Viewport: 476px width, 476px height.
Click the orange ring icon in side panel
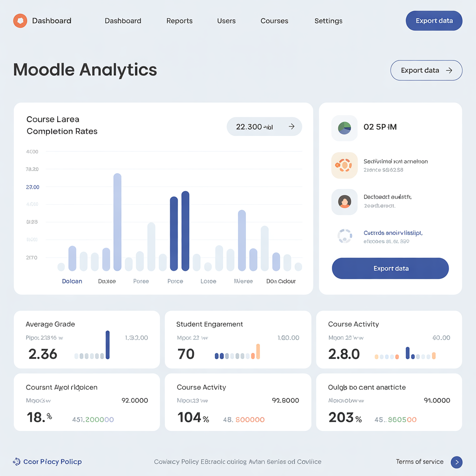click(x=344, y=165)
